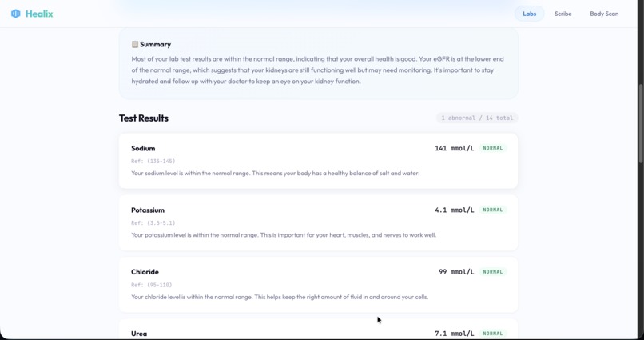Click the '1 abnormal / 14 total' badge
Image resolution: width=644 pixels, height=340 pixels.
477,118
